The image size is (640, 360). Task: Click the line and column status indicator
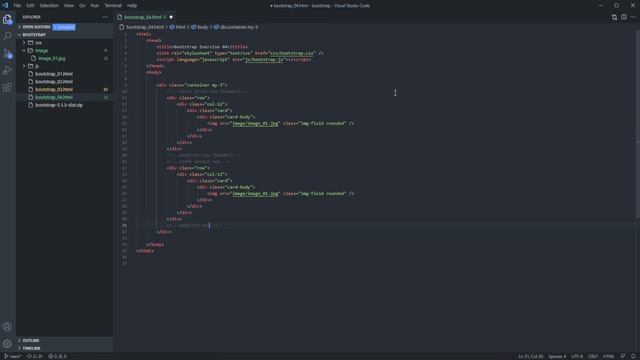coord(531,356)
